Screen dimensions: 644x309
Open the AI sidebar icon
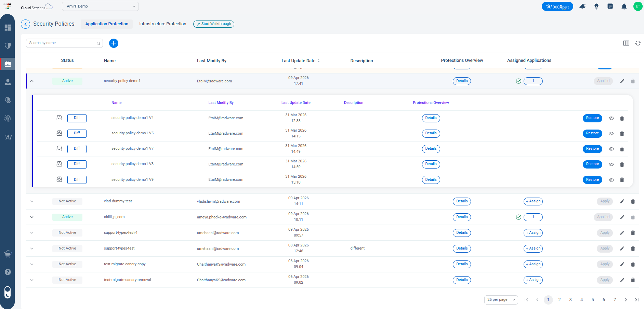click(x=8, y=137)
